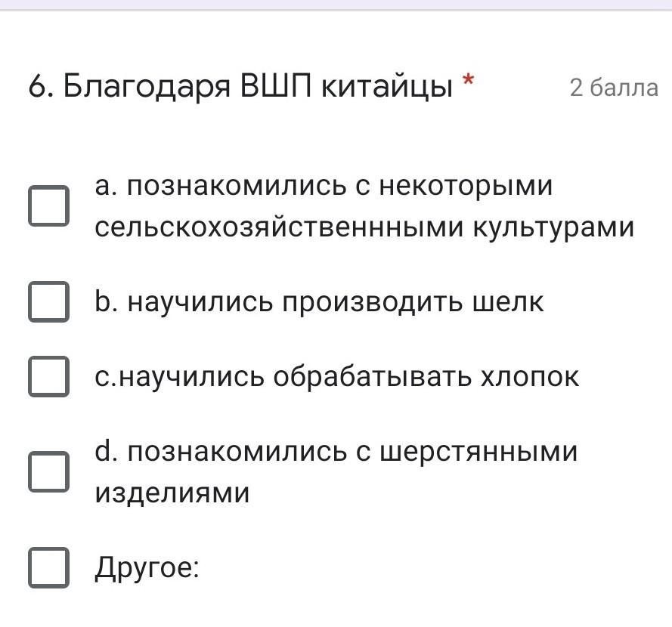The width and height of the screenshot is (672, 627).
Task: Click the 'Другое:' label
Action: 147,568
